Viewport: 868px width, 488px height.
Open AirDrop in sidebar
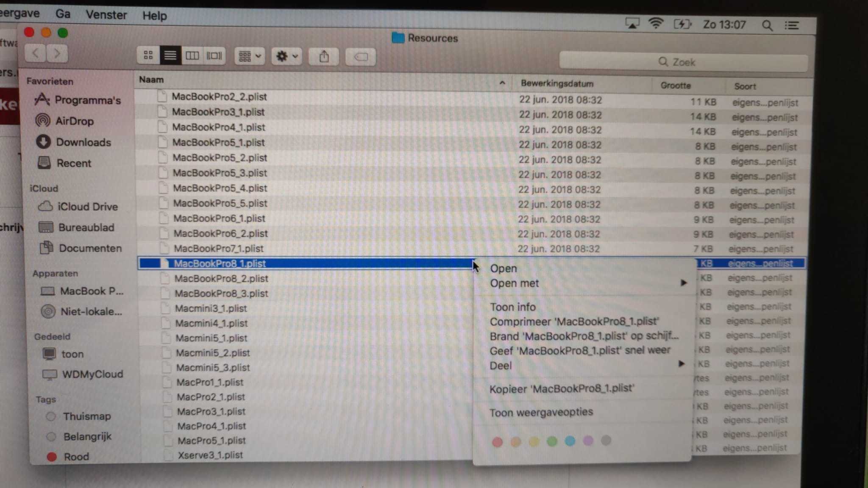click(x=65, y=121)
